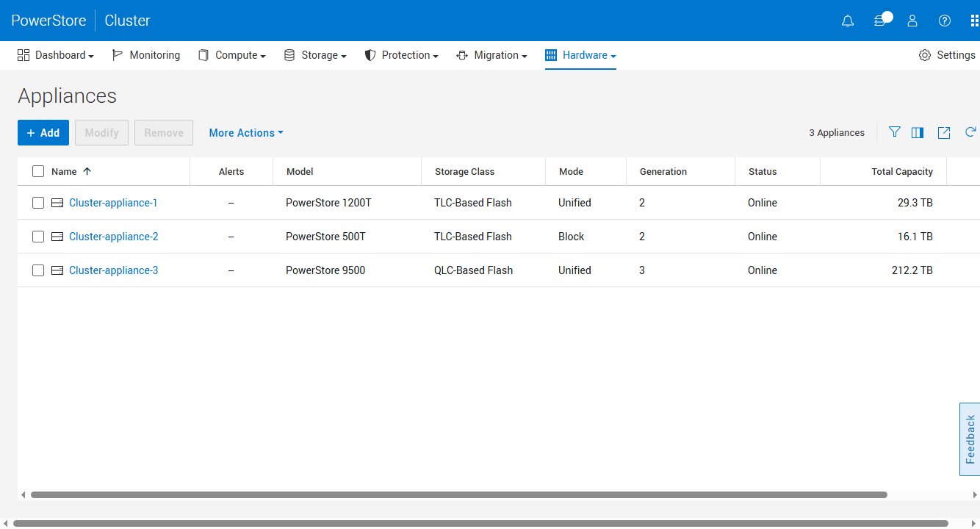Click the Monitoring flag icon

point(118,55)
